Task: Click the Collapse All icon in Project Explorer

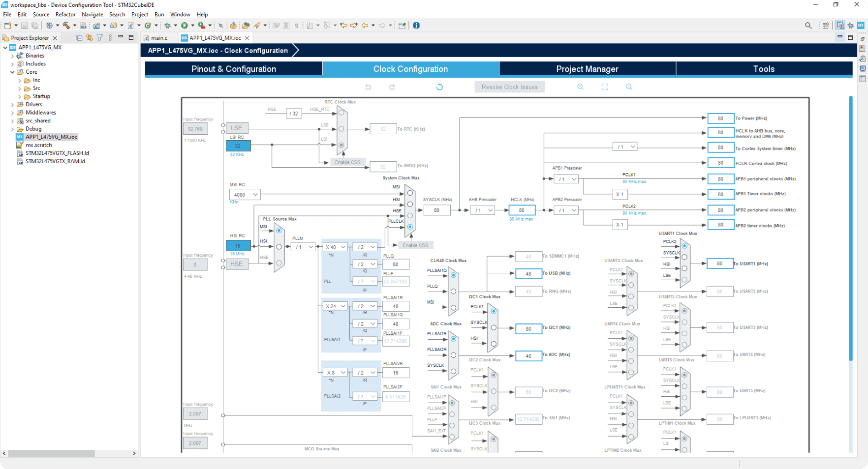Action: [80, 38]
